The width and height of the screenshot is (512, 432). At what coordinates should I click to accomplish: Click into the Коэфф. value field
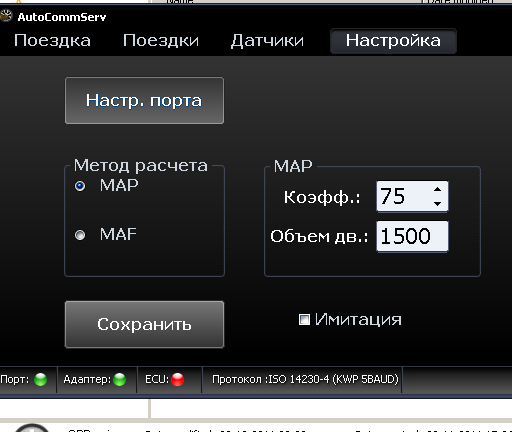click(x=403, y=196)
